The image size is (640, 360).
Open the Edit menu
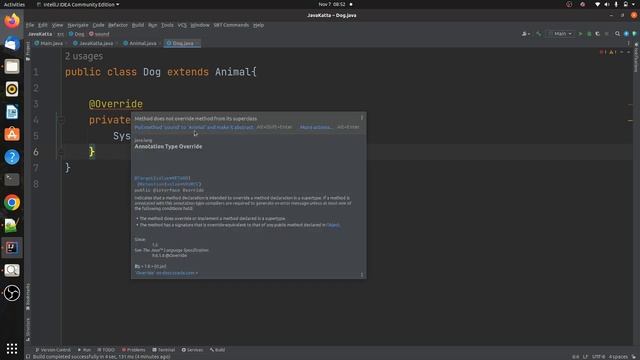(x=42, y=25)
